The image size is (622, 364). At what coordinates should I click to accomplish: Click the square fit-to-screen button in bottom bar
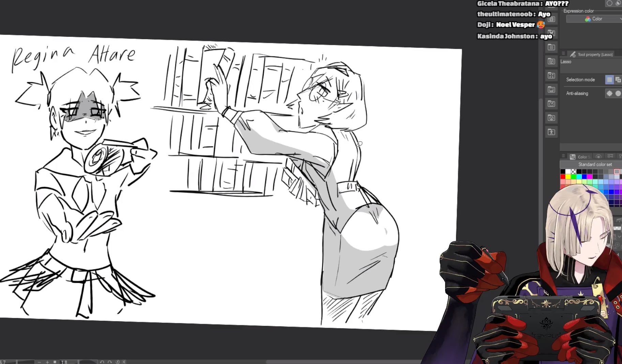[x=55, y=362]
